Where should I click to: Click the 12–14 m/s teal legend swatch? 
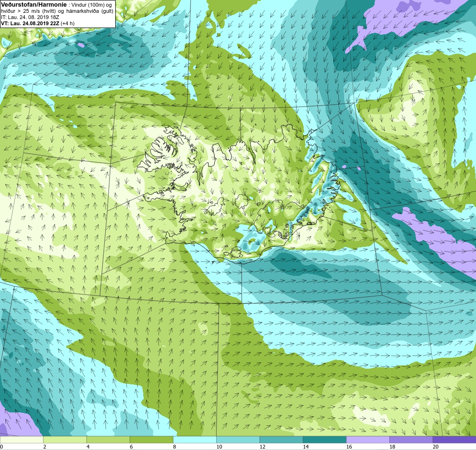pyautogui.click(x=281, y=440)
